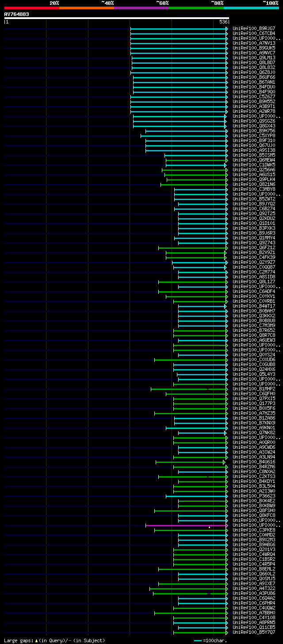Click the UniRef100_A0QR00 label
Image resolution: width=283 pixels, height=644 pixels.
coord(254,442)
